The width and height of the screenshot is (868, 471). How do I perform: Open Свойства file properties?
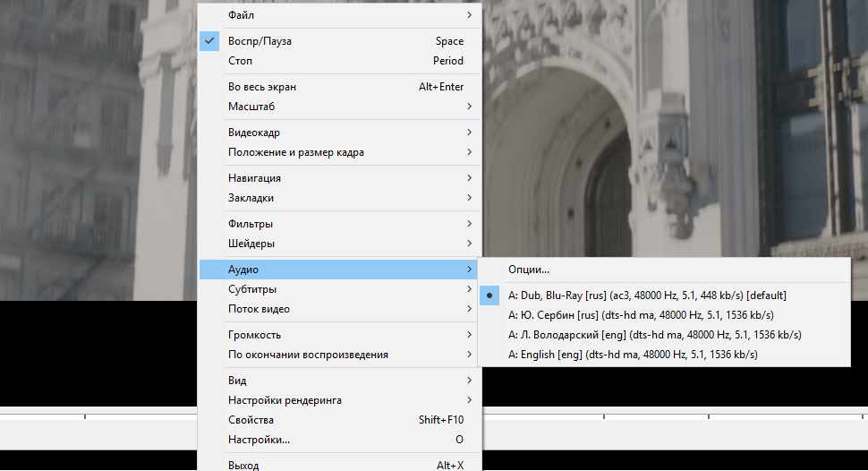[251, 420]
